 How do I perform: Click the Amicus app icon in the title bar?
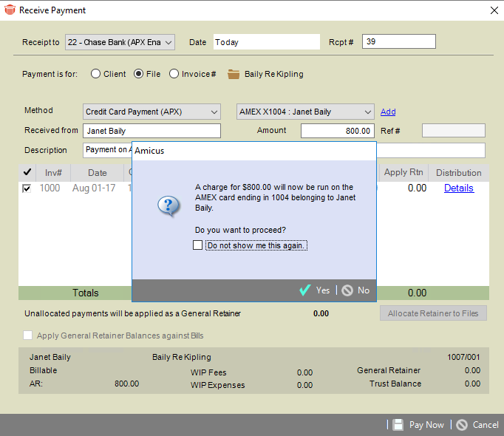pos(10,10)
